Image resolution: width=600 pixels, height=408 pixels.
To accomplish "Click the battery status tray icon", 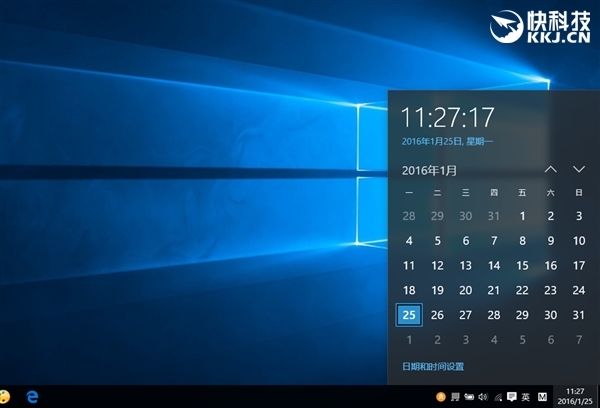I will 470,397.
